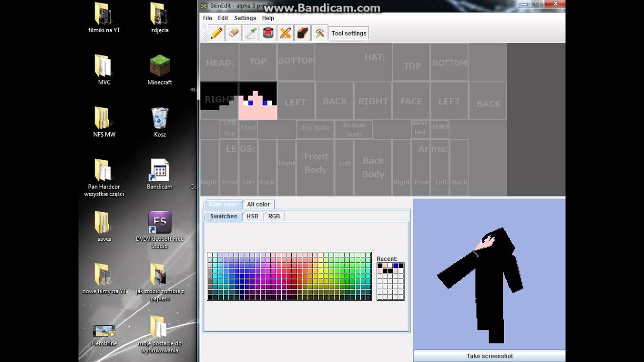
Task: Click the HAT BOTTOM region
Action: point(449,62)
